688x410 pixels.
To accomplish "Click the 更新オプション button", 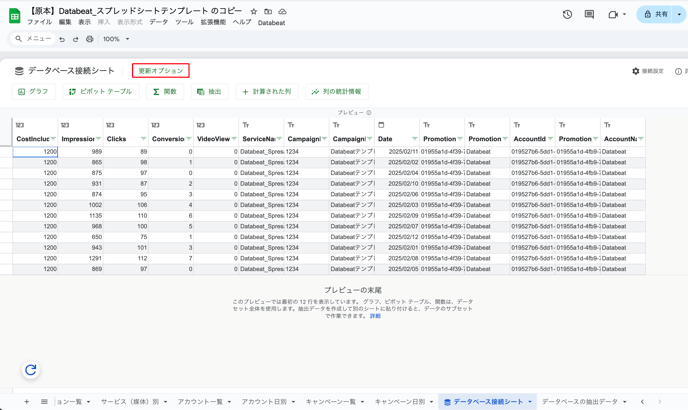I will pos(161,71).
